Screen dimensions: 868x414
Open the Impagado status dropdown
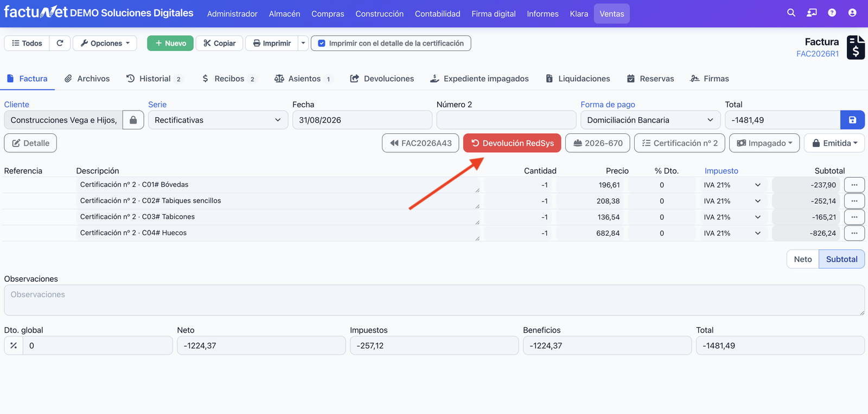[764, 143]
